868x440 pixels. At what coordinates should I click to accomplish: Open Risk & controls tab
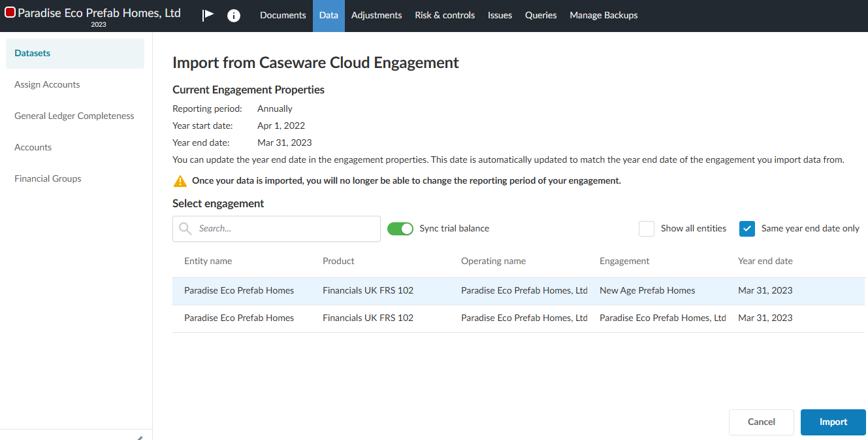pos(445,16)
